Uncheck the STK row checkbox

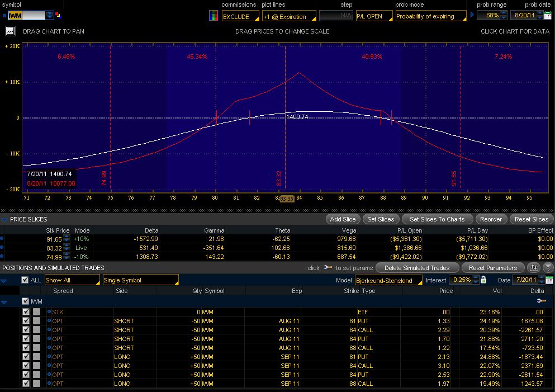pyautogui.click(x=26, y=311)
